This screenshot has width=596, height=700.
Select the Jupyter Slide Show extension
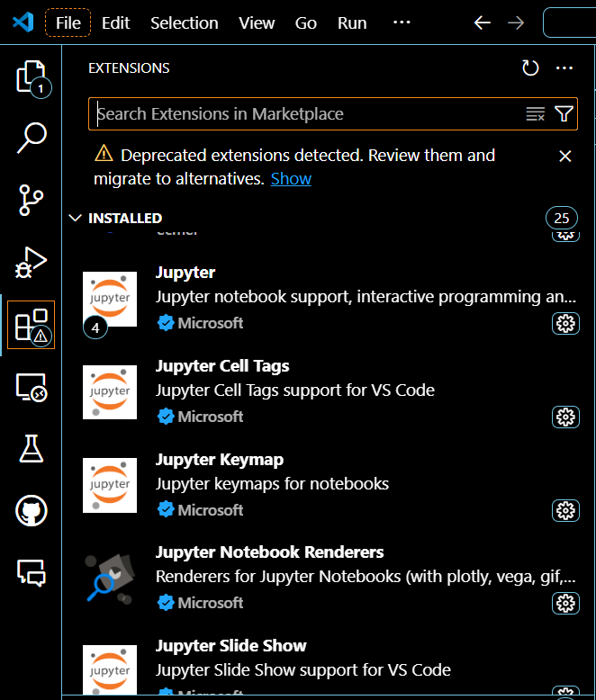329,660
